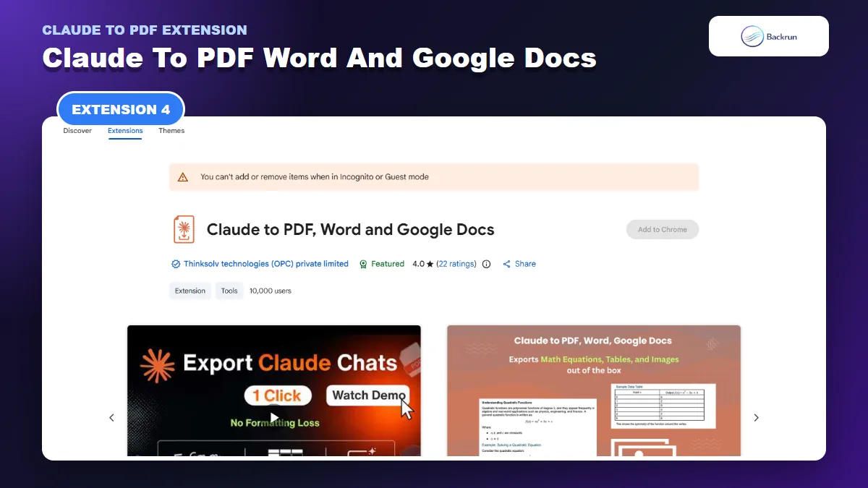Screen dimensions: 868x488
Task: Select the Extension category chip
Action: click(190, 291)
